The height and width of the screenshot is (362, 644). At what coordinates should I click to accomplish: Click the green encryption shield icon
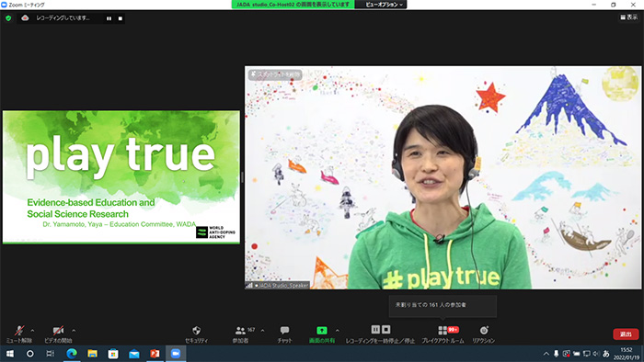(8, 18)
